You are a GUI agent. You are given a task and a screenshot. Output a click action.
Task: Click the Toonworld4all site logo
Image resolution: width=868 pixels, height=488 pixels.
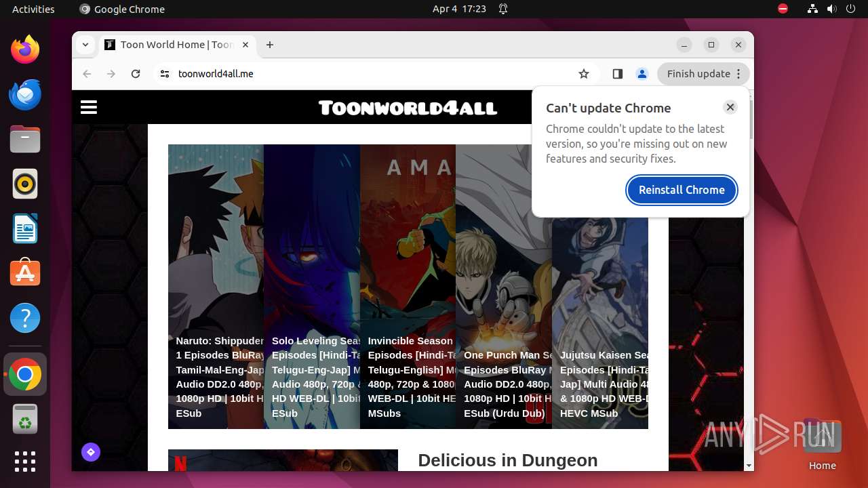[x=408, y=108]
